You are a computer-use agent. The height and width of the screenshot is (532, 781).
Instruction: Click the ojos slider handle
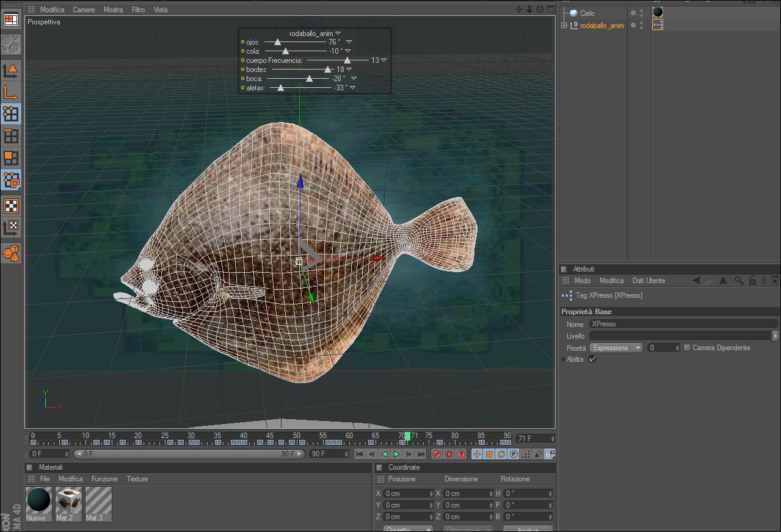tap(277, 42)
